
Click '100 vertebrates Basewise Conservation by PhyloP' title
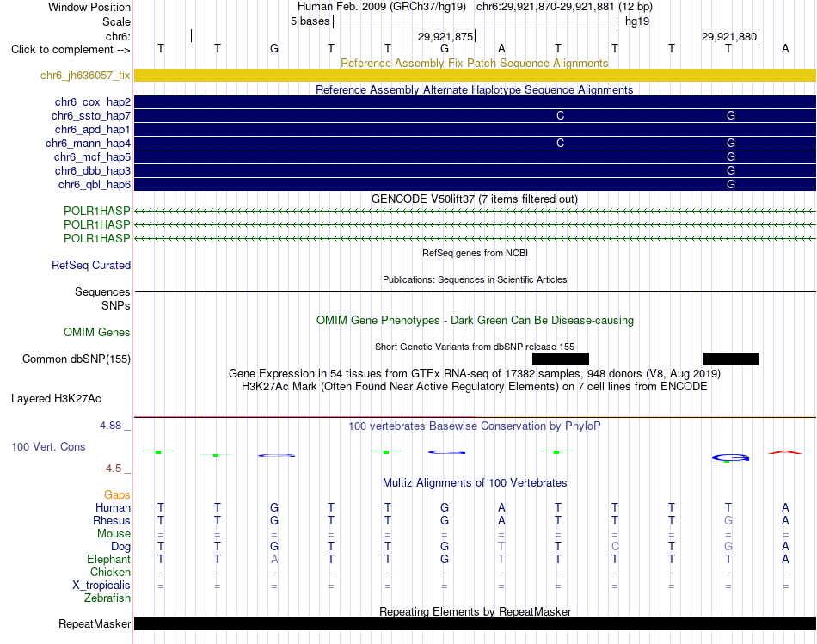coord(474,426)
